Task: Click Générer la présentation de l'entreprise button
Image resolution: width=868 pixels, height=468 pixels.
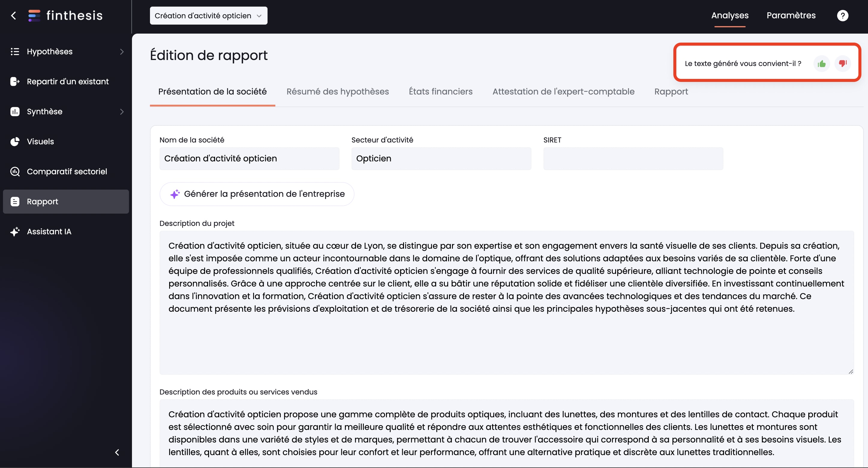Action: [257, 194]
